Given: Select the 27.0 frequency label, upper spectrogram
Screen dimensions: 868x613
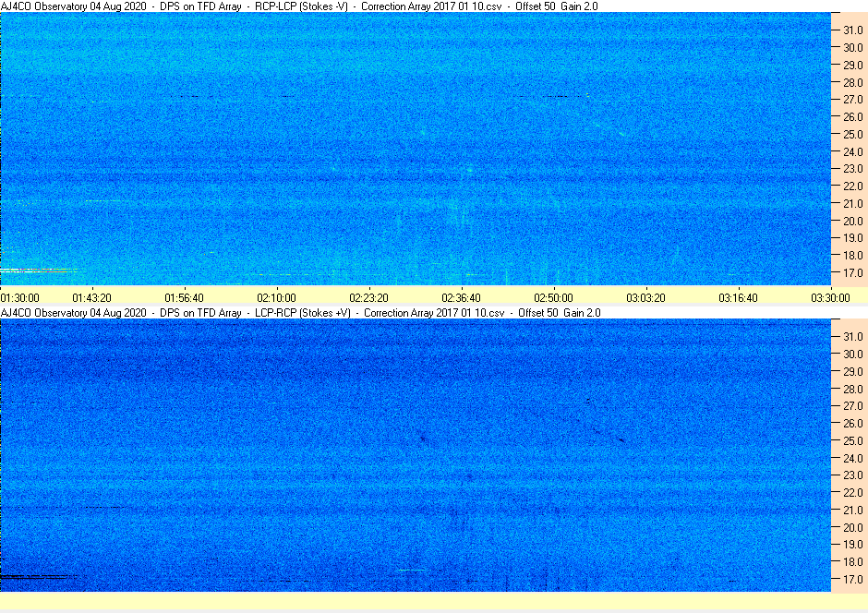Looking at the screenshot, I should (852, 100).
